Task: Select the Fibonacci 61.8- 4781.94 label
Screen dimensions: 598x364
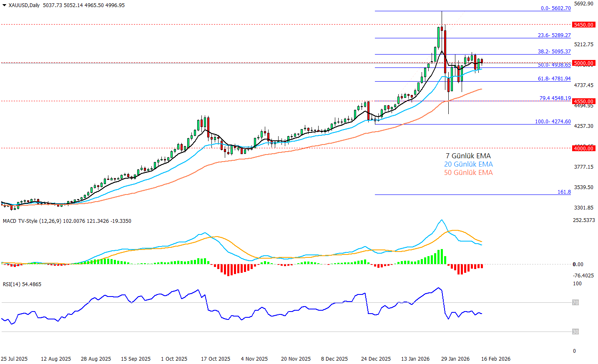Action: [x=554, y=79]
